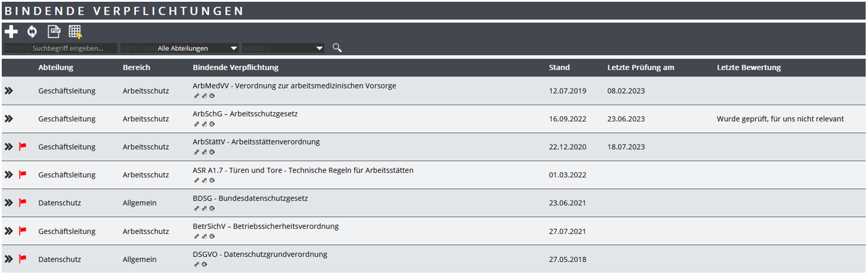
Task: Click the table export icon with yellow arrow
Action: 75,32
